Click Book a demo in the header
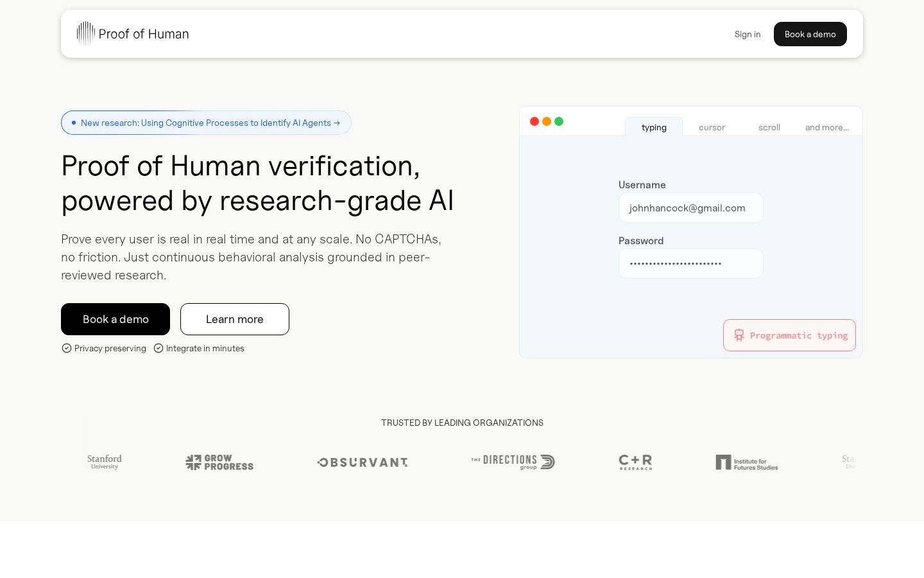Screen dimensions: 924x578 click(x=810, y=34)
